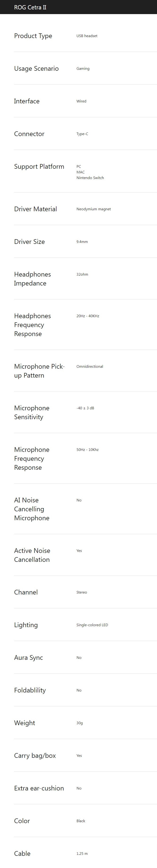Select the 20Hz - 40KHz frequency value
This screenshot has height=868, width=157.
pos(88,316)
